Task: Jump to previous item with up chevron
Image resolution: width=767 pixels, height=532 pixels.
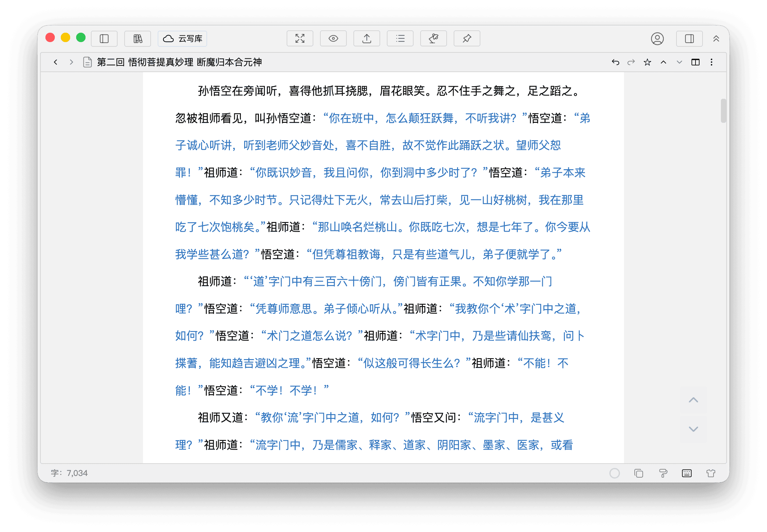Action: (x=663, y=62)
